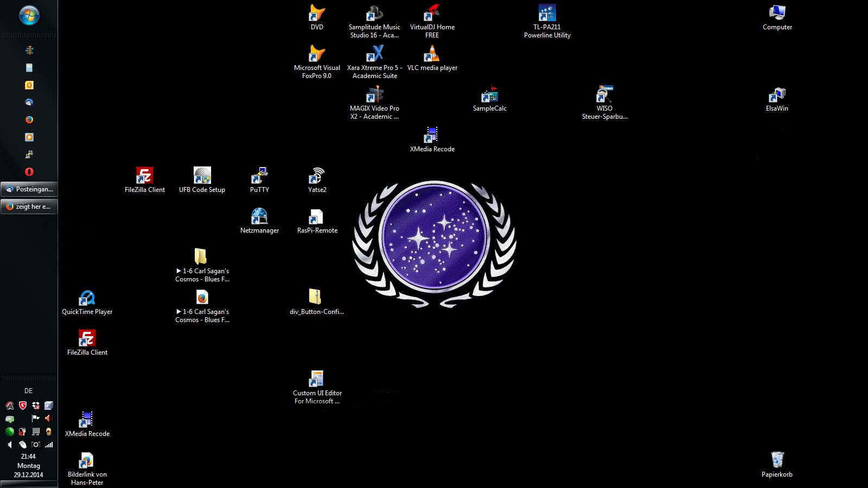This screenshot has width=868, height=488.
Task: Launch Firefox from the quick launch icons
Action: tap(29, 119)
